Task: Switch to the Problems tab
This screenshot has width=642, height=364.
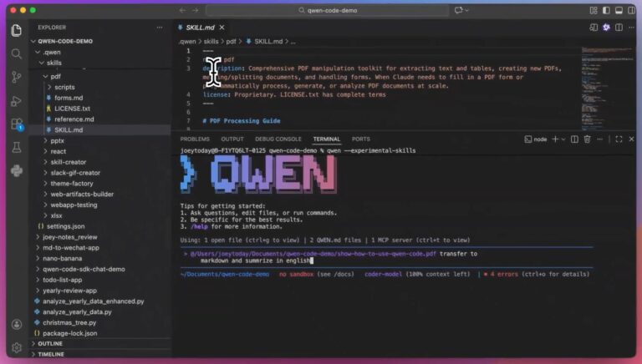Action: click(x=195, y=139)
